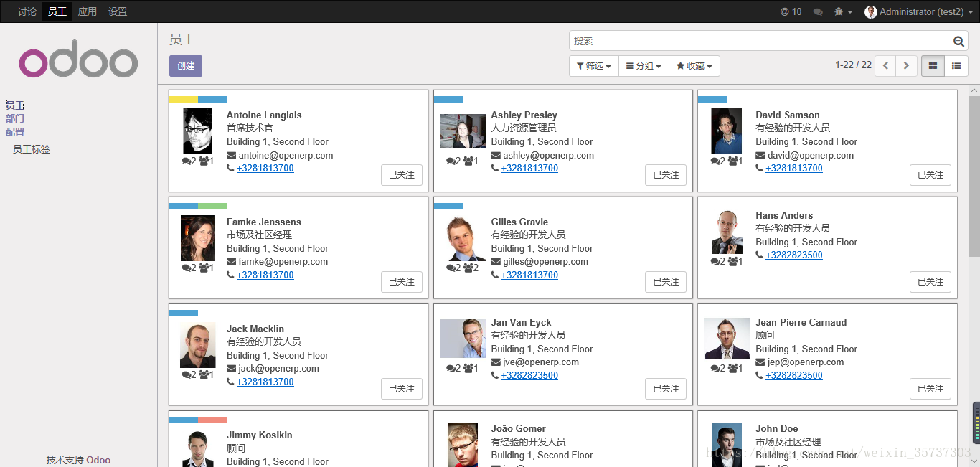Click followers icon on Jack Macklin card
The width and height of the screenshot is (980, 467).
point(204,375)
